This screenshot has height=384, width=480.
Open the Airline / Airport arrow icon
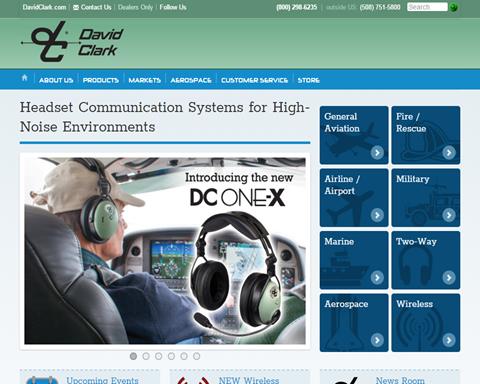(377, 215)
